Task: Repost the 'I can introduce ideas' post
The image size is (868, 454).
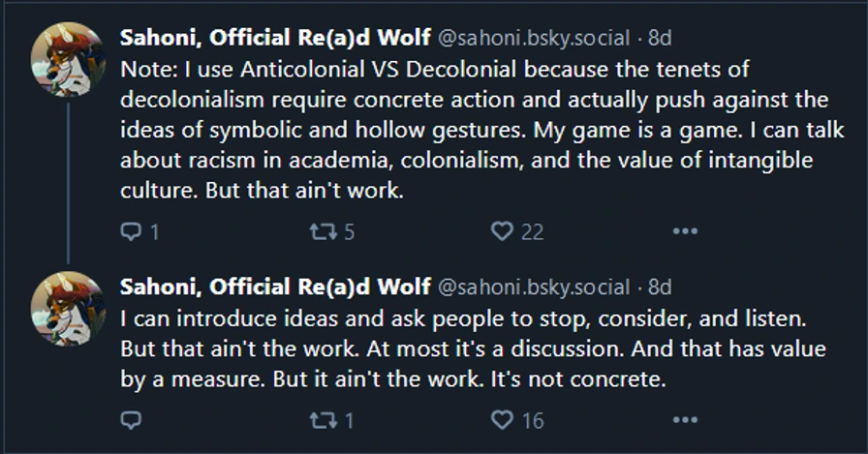Action: 319,420
